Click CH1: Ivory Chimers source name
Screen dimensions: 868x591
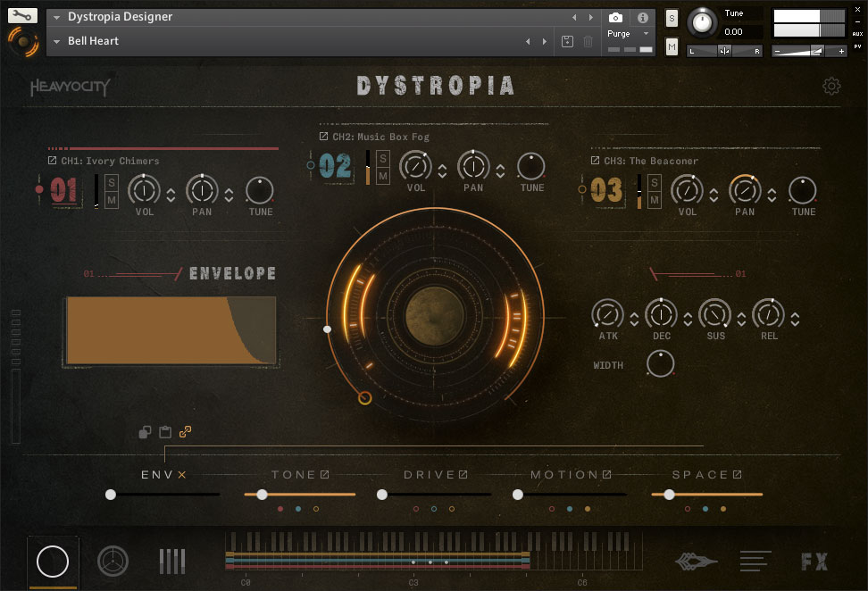[x=109, y=161]
